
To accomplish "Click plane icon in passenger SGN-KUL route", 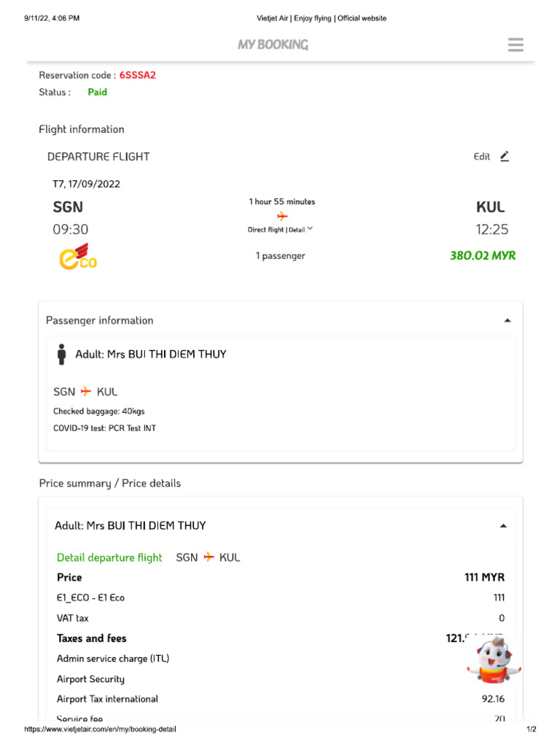I will (86, 392).
